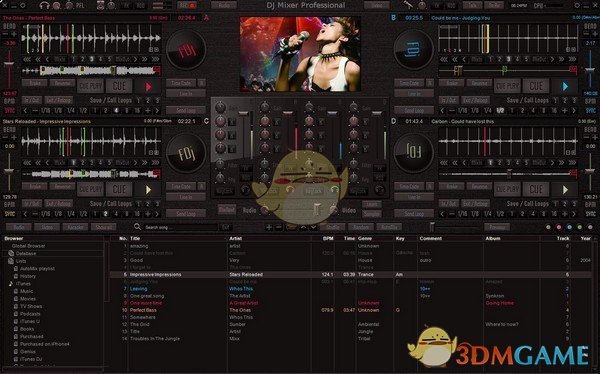The height and width of the screenshot is (374, 600).
Task: Sort playlist by BPM column header
Action: pyautogui.click(x=328, y=238)
